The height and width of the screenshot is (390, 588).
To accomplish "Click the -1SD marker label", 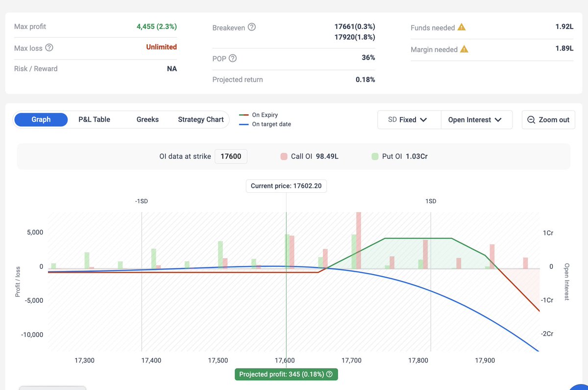I will click(x=142, y=201).
